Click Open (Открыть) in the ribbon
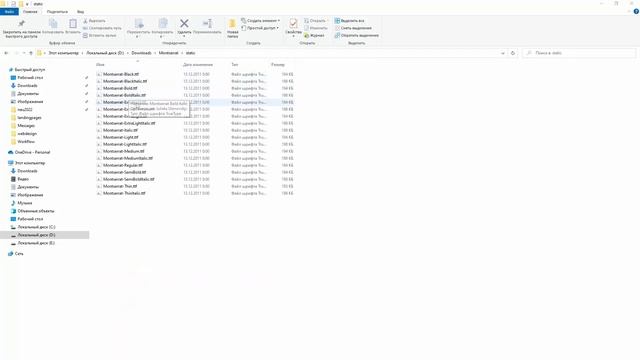 coord(315,21)
